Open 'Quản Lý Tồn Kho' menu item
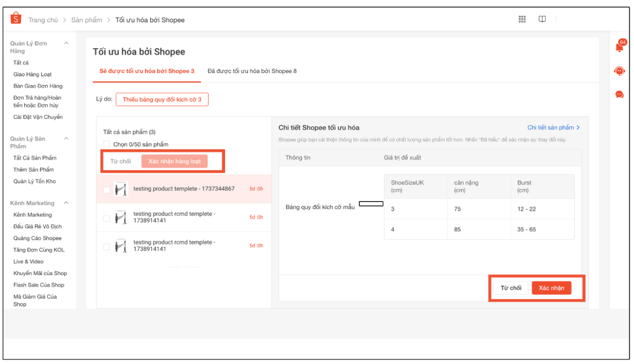The width and height of the screenshot is (634, 364). (x=34, y=182)
